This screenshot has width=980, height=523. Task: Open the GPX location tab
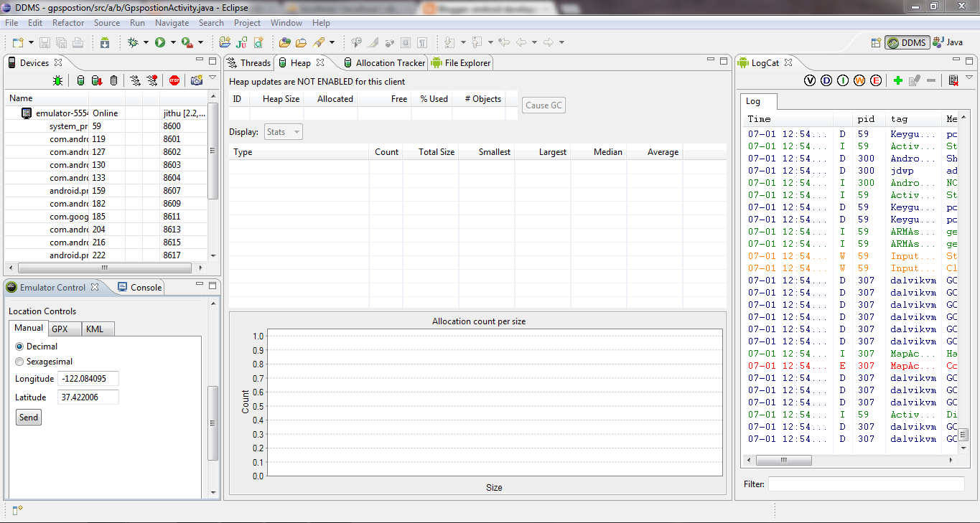[x=64, y=329]
